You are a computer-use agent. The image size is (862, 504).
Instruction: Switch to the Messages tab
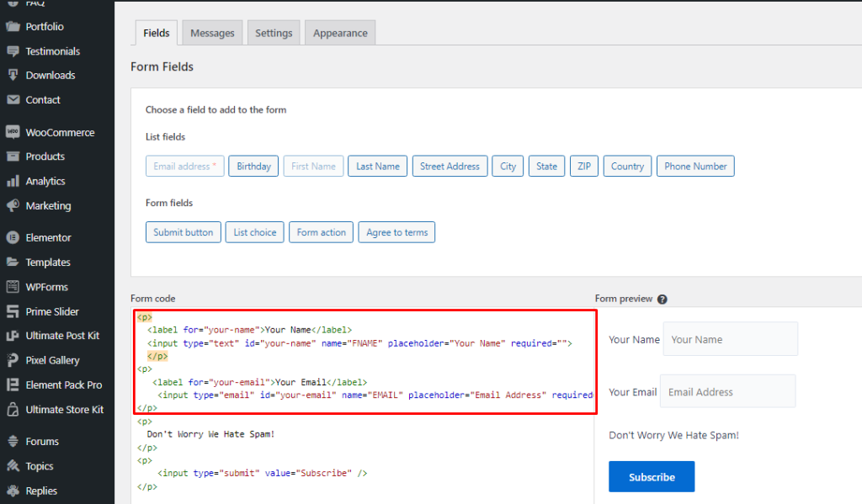pos(212,33)
